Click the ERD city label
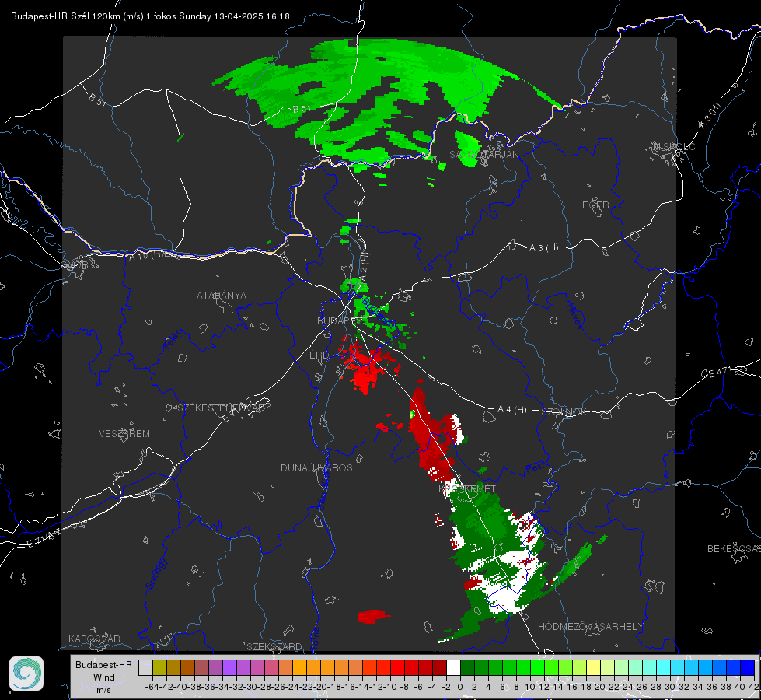Viewport: 761px width, 700px height. point(319,355)
